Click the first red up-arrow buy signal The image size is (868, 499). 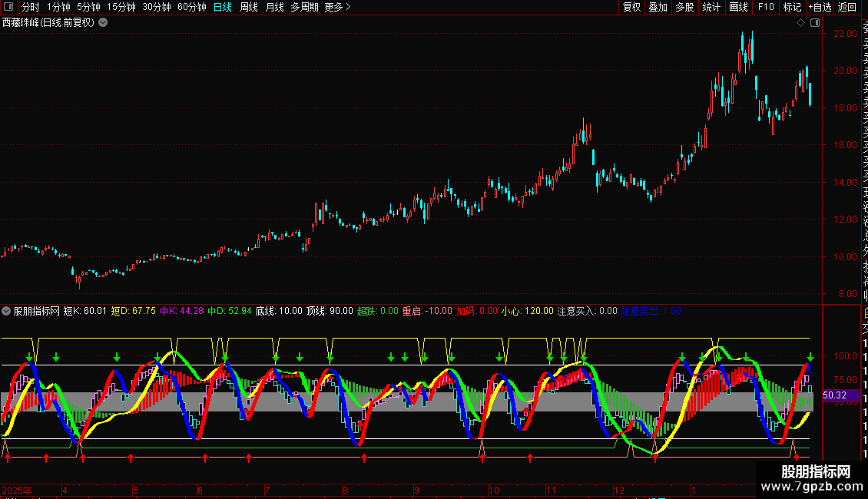(x=8, y=458)
